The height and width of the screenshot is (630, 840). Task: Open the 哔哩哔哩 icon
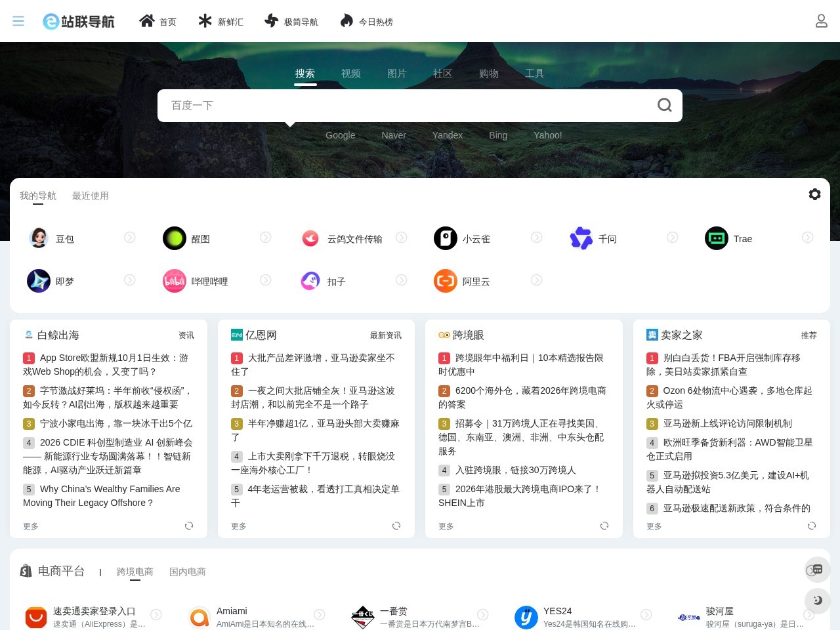(175, 281)
